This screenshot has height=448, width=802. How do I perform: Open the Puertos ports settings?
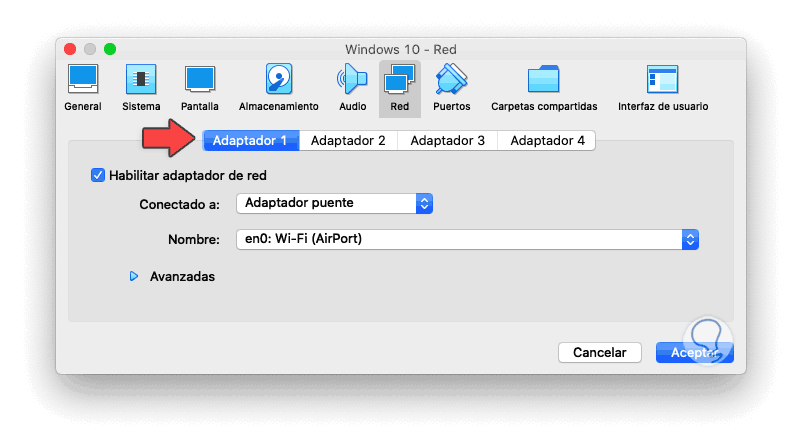[452, 88]
